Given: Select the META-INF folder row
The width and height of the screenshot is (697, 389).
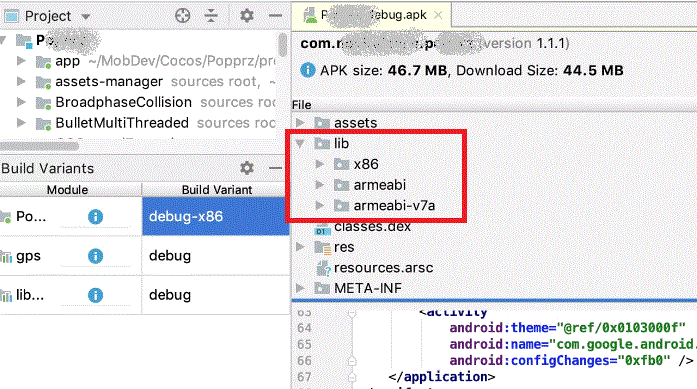Looking at the screenshot, I should pos(368,289).
